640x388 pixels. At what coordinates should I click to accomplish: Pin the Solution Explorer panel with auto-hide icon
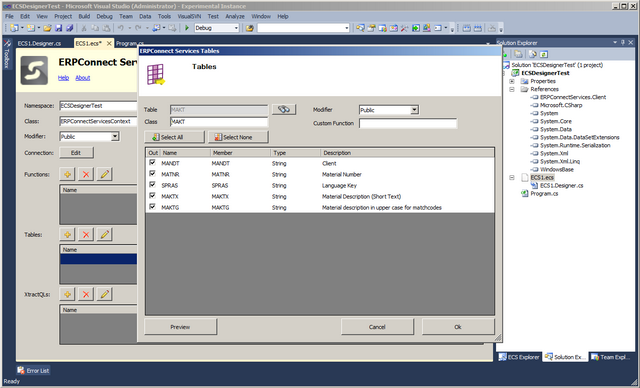coord(623,42)
